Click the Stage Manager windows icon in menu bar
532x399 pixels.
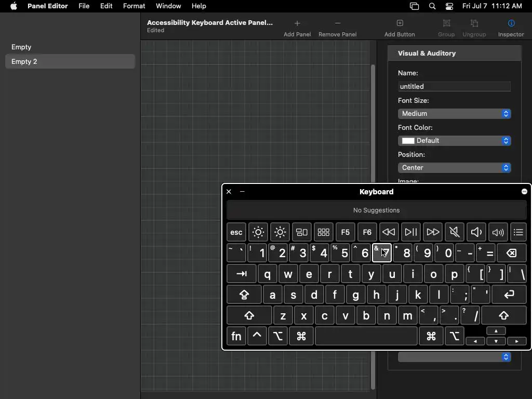414,6
